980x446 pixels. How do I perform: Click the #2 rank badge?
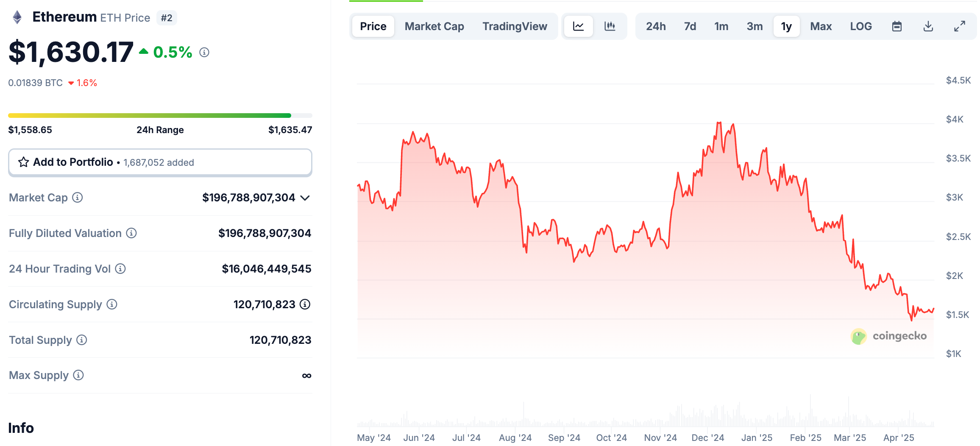pos(167,18)
